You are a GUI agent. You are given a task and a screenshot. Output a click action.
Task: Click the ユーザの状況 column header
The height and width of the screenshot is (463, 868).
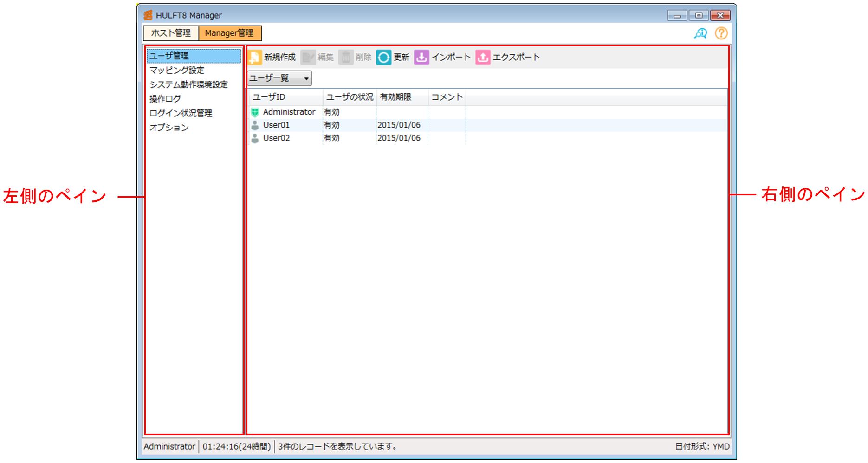[350, 97]
